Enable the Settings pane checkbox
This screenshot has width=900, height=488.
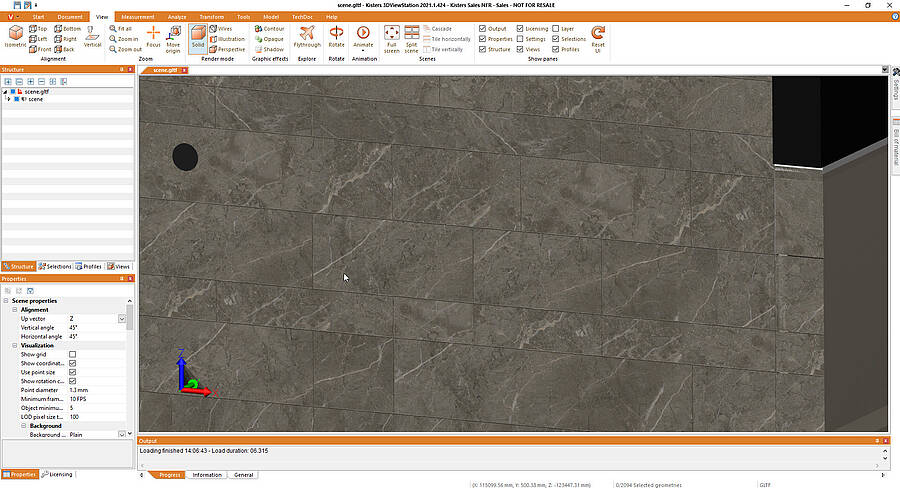click(x=520, y=39)
